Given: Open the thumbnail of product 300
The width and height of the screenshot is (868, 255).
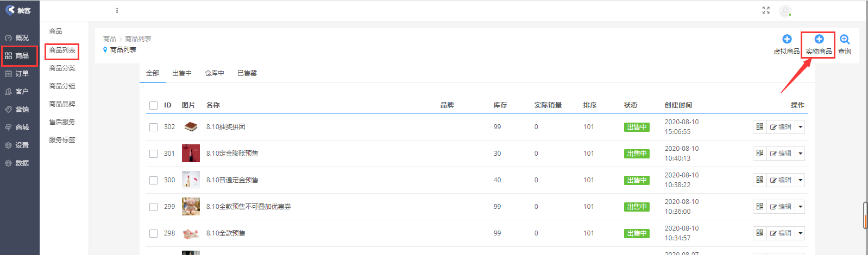Looking at the screenshot, I should tap(191, 180).
